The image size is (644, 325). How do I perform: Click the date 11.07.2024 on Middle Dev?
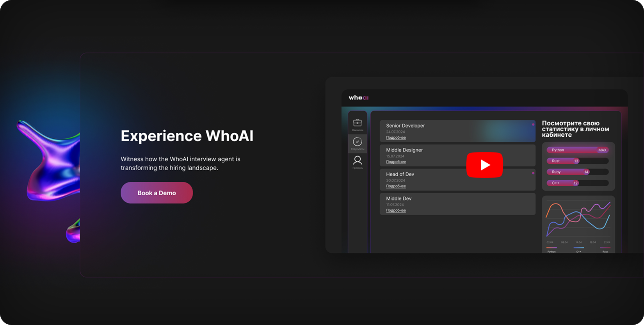pyautogui.click(x=395, y=205)
